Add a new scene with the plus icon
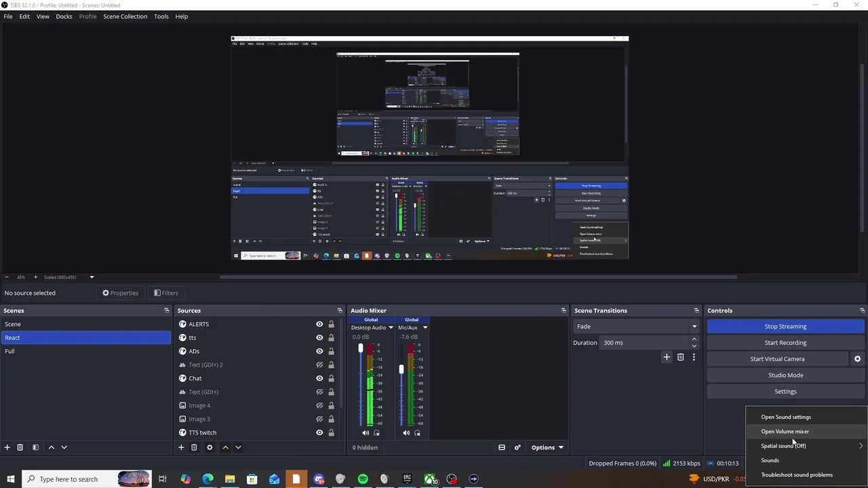This screenshot has height=488, width=868. pos(7,447)
